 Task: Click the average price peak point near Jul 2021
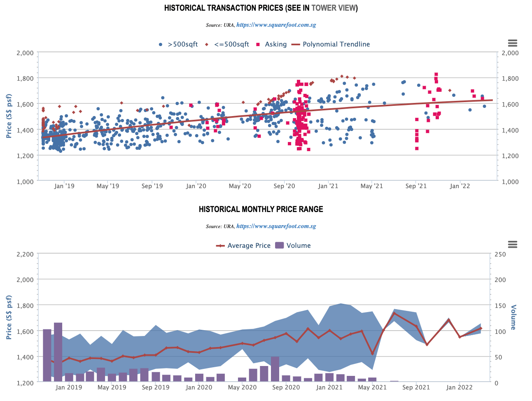coord(394,313)
